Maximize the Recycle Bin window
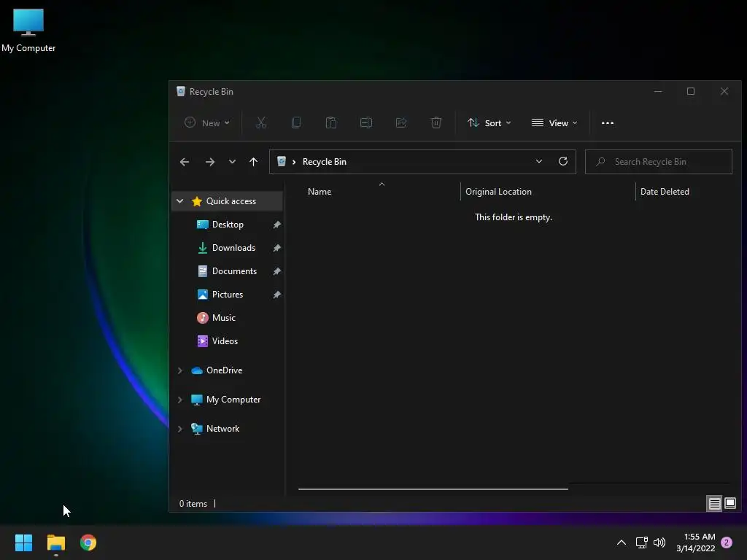 pos(691,91)
